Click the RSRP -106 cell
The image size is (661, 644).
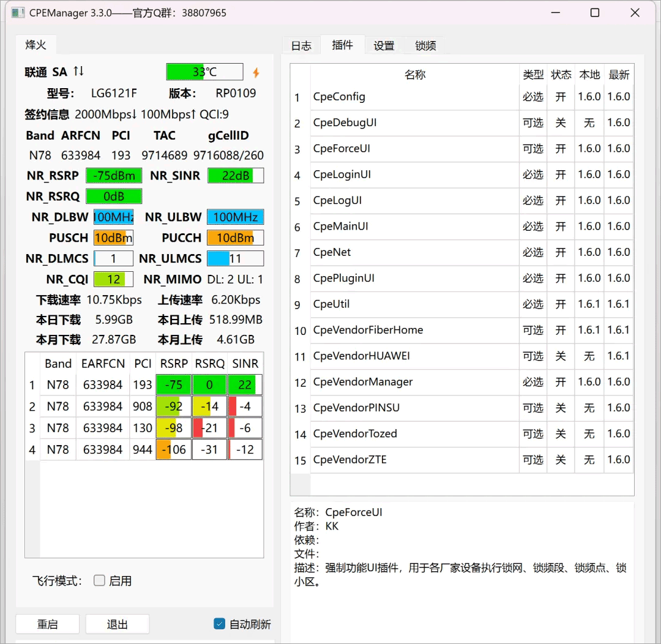pyautogui.click(x=174, y=449)
